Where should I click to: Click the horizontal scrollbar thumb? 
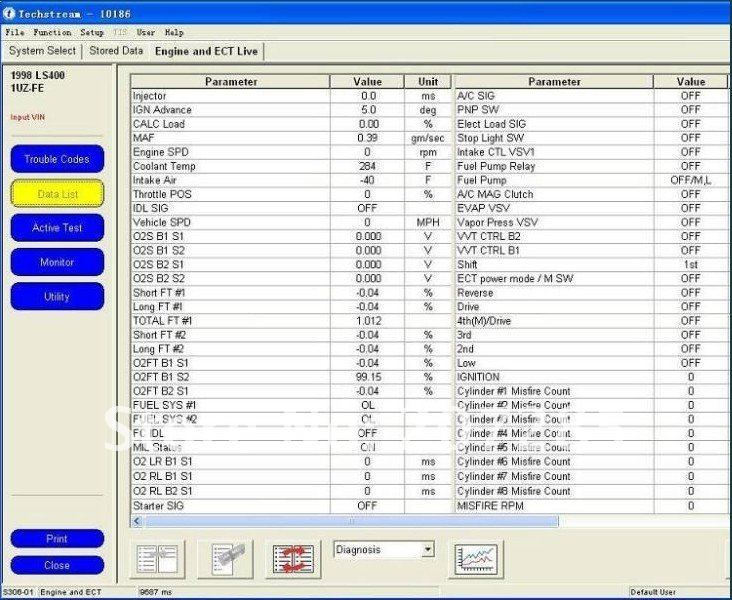point(351,521)
